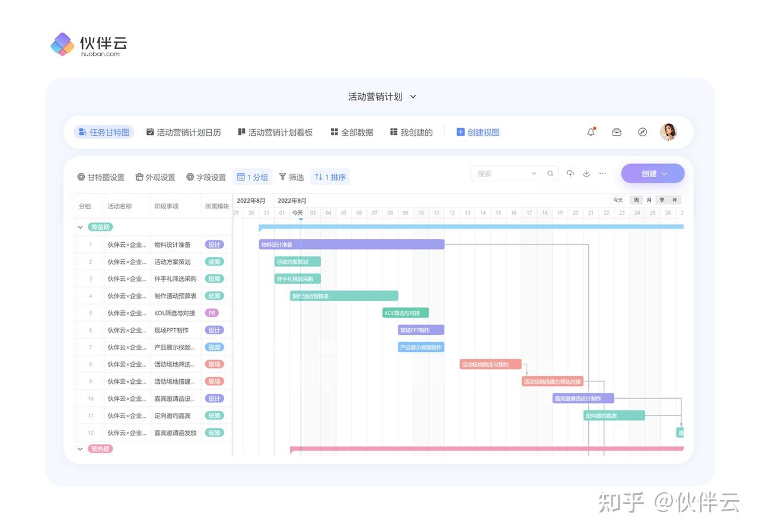This screenshot has width=759, height=532.
Task: Open the notification bell icon
Action: click(591, 132)
